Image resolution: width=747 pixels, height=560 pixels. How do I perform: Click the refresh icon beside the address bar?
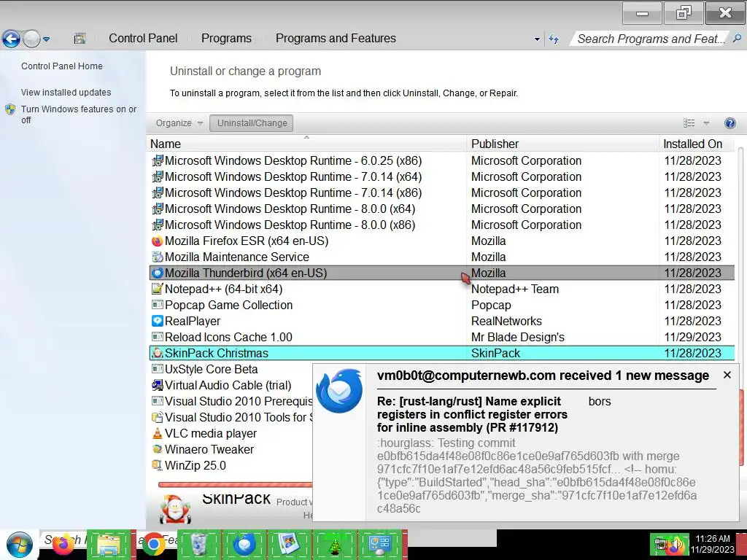[554, 39]
